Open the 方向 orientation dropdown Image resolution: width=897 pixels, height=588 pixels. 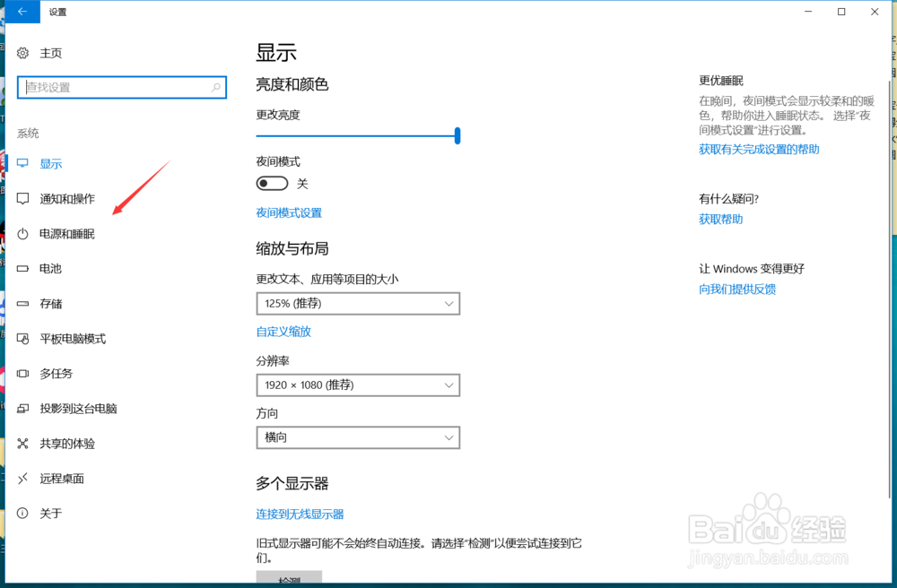357,437
